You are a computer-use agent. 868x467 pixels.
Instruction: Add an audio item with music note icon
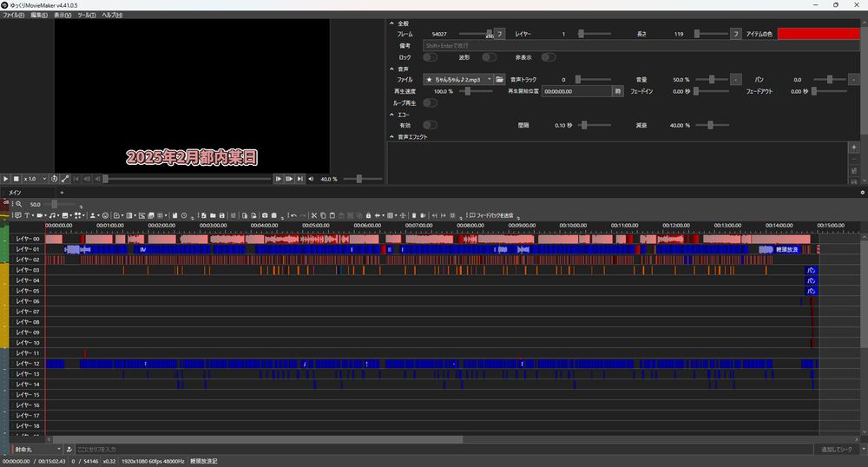52,215
